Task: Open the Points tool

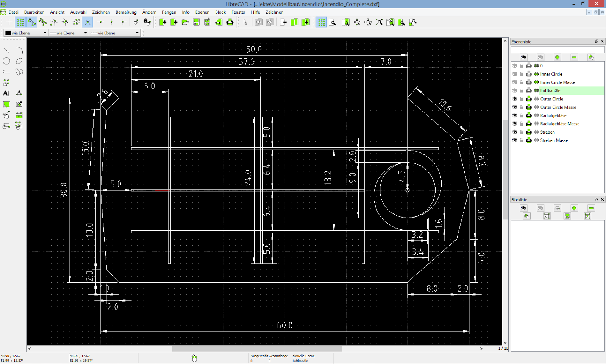Action: [x=6, y=82]
